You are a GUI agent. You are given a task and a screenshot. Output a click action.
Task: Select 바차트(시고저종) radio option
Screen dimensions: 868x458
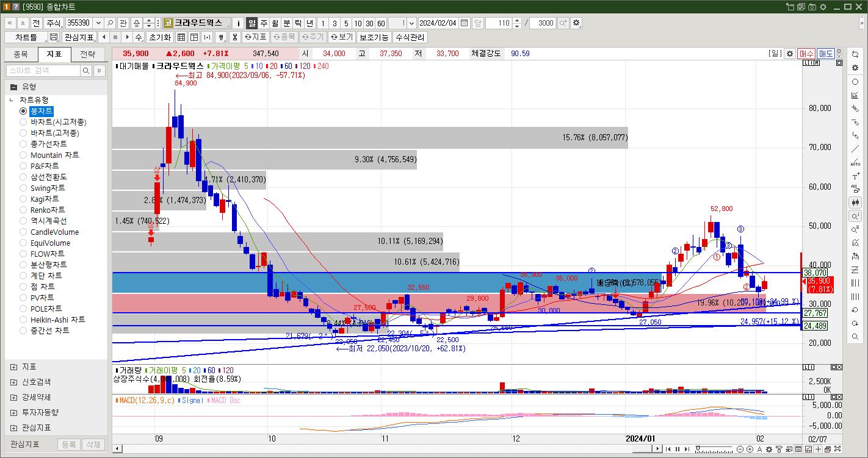point(23,122)
